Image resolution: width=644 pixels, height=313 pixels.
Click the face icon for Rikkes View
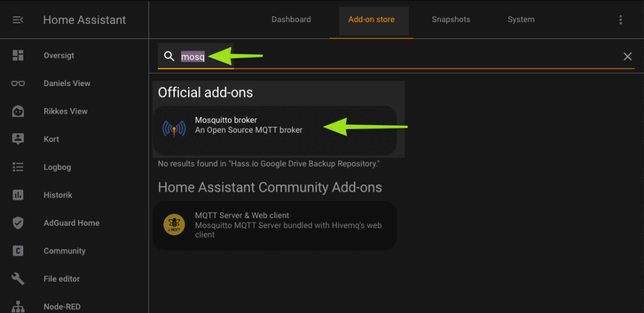[x=18, y=111]
